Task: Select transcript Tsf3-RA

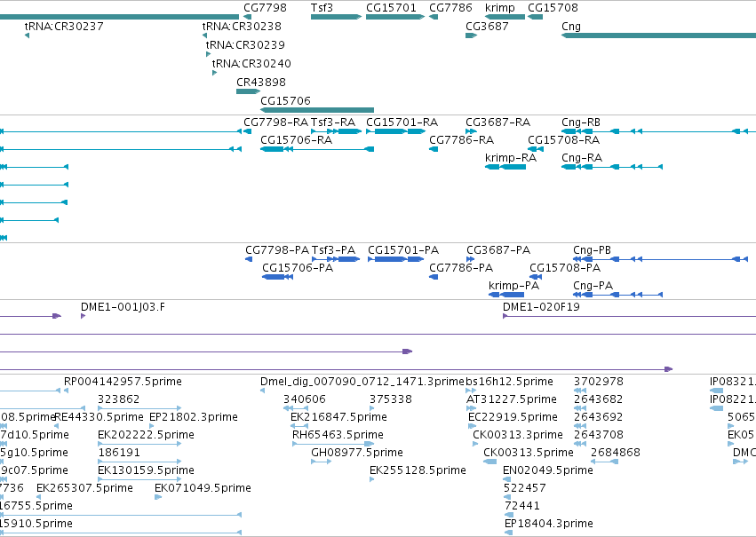Action: pyautogui.click(x=332, y=122)
